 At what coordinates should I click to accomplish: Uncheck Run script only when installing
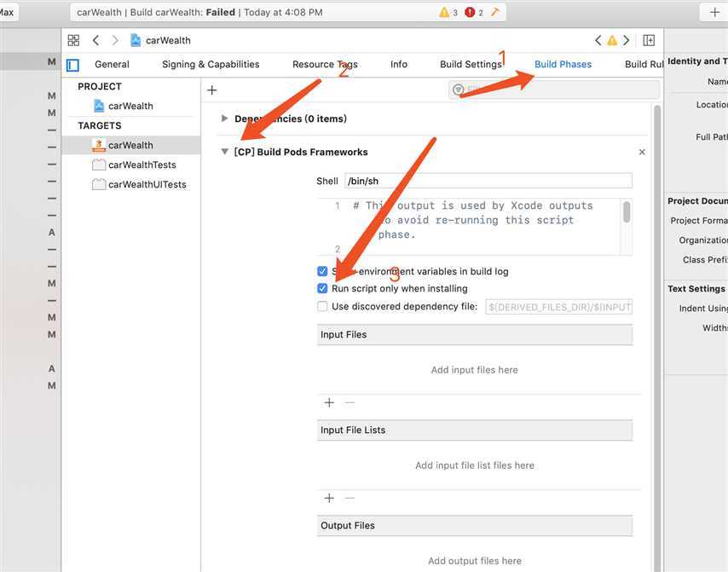point(322,288)
